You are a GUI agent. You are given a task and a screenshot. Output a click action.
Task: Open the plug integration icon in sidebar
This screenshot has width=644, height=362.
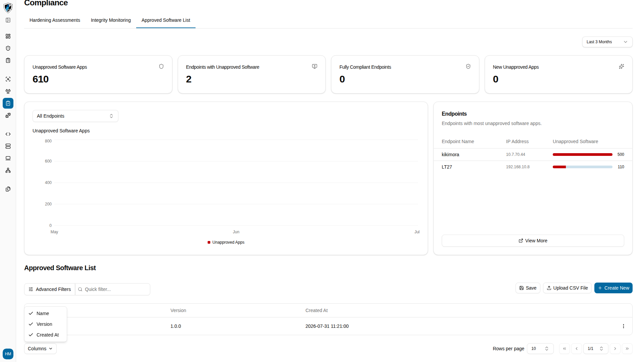click(x=8, y=115)
